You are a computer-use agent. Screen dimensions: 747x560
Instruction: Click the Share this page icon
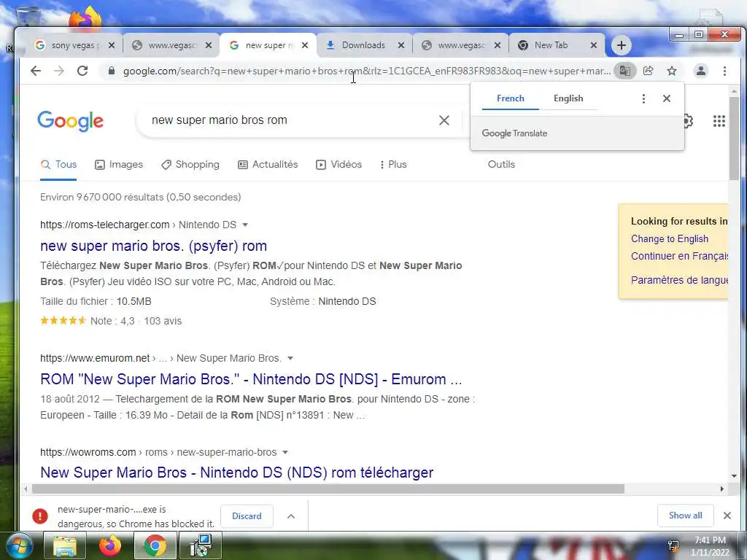[648, 71]
